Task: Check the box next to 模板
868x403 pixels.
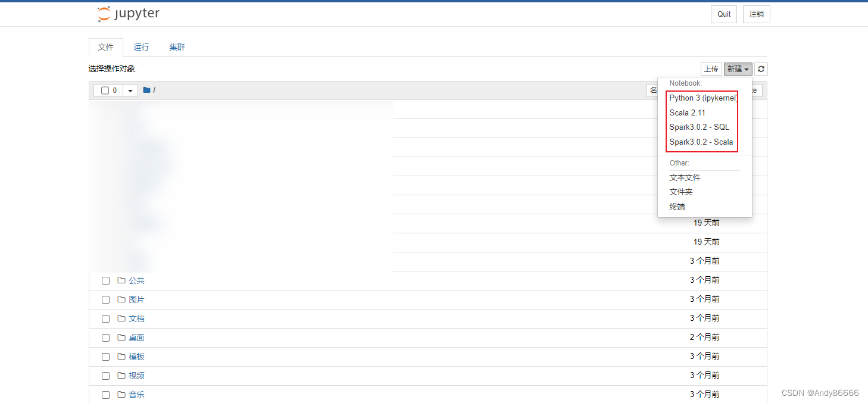Action: pyautogui.click(x=105, y=357)
